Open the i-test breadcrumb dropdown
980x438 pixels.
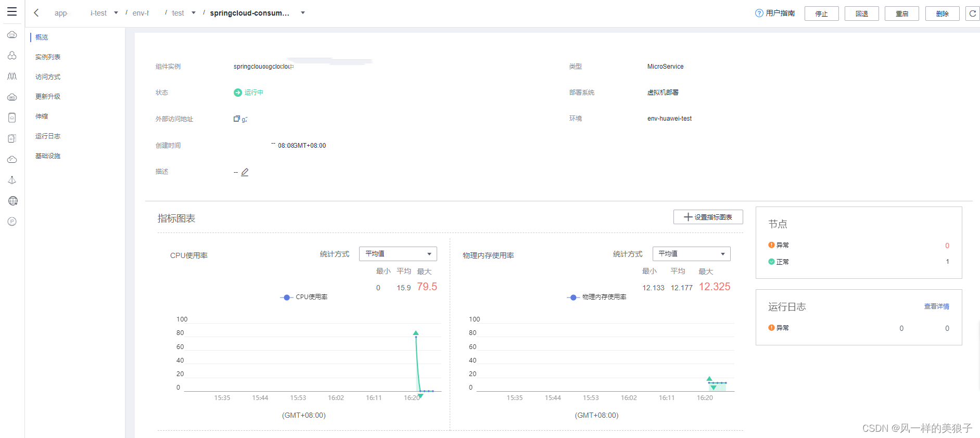tap(116, 13)
